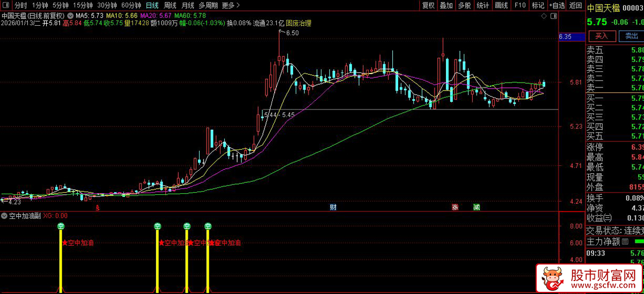Switch to 分时 intraday view
644x294 pixels.
20,5
